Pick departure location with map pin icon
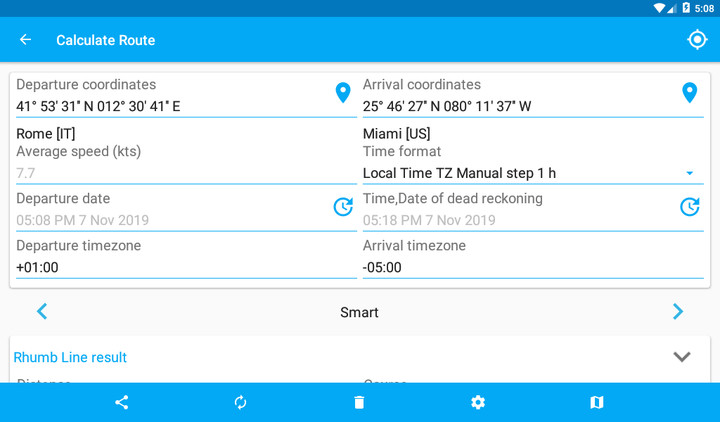 [343, 93]
